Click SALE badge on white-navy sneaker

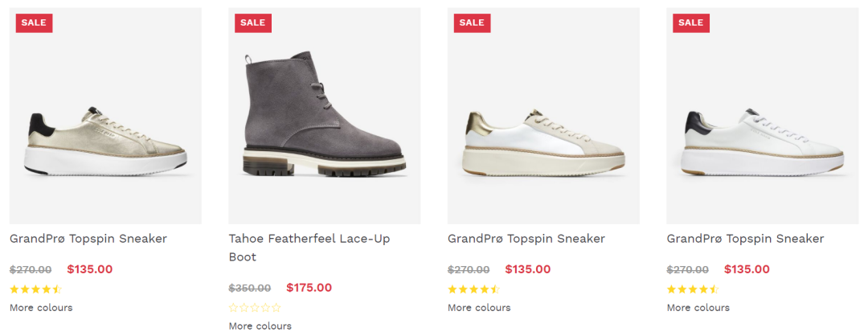(691, 23)
